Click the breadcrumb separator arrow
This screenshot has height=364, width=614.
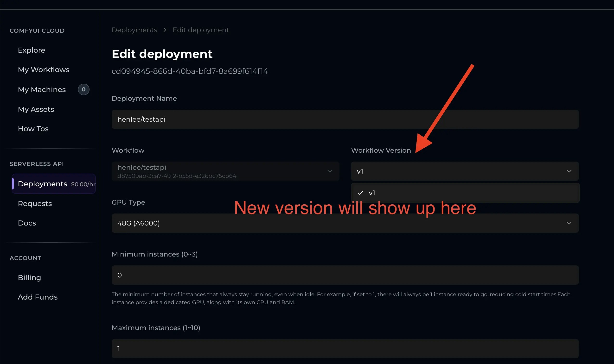[x=164, y=30]
